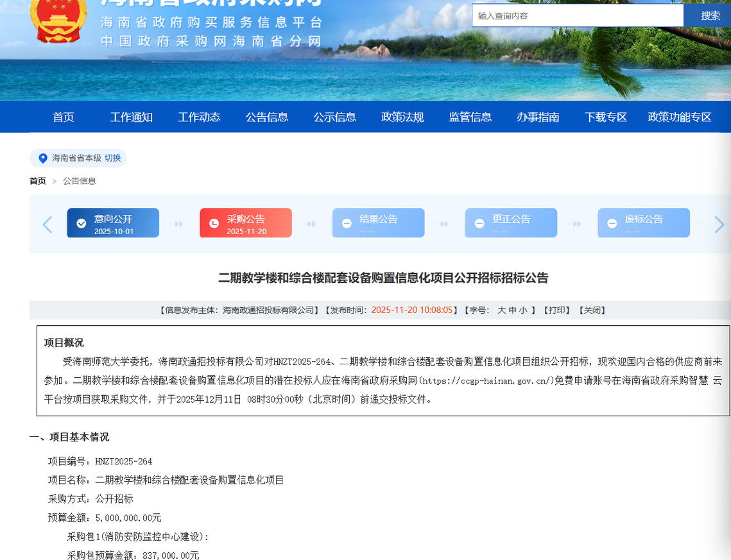Image resolution: width=731 pixels, height=560 pixels.
Task: Click the 关闭 link
Action: (x=591, y=310)
